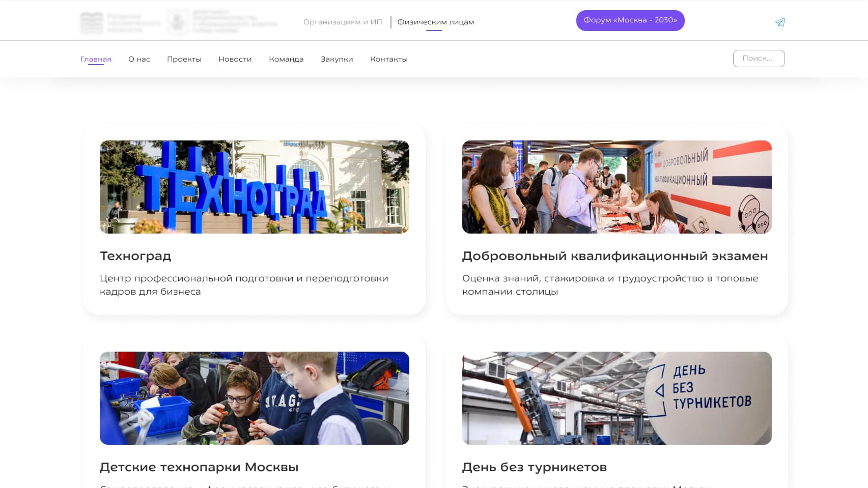Viewport: 868px width, 488px height.
Task: Go to Контакты page
Action: 389,59
